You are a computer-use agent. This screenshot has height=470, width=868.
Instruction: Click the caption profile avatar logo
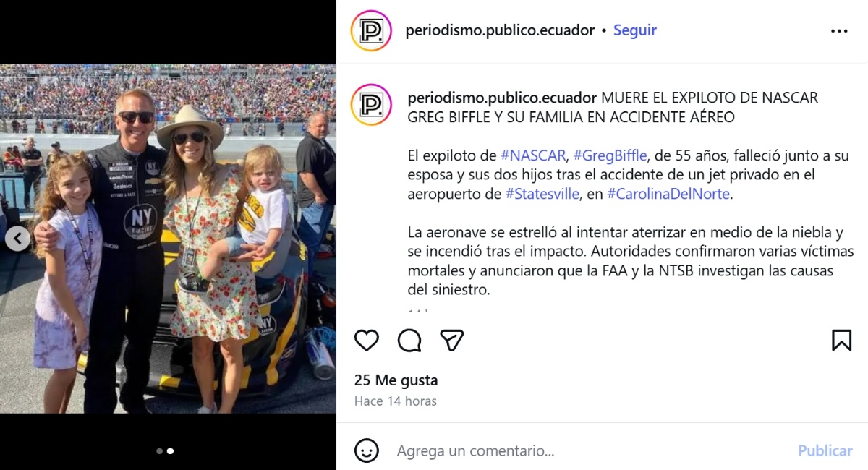pyautogui.click(x=371, y=104)
